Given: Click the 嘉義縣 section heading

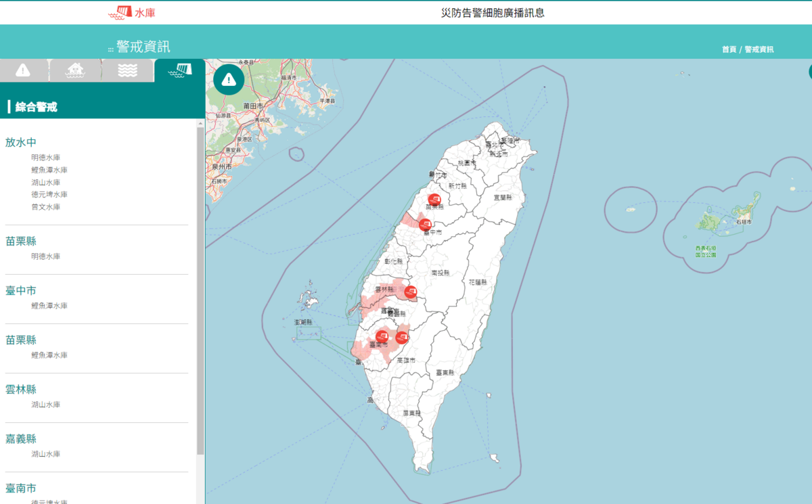Looking at the screenshot, I should (x=21, y=438).
